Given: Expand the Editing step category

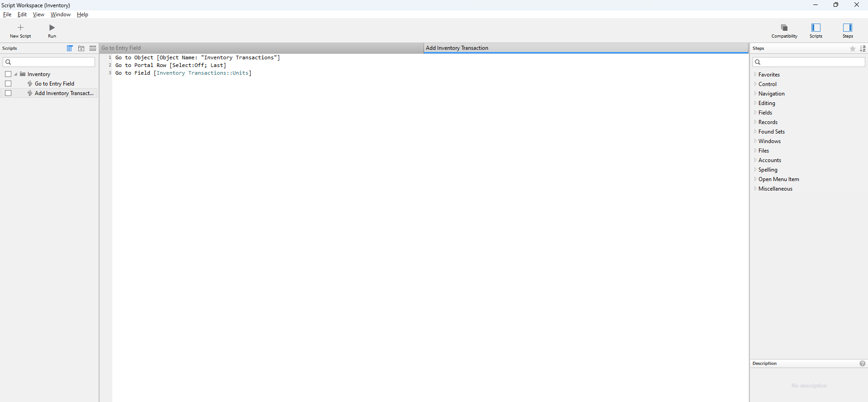Looking at the screenshot, I should [755, 103].
